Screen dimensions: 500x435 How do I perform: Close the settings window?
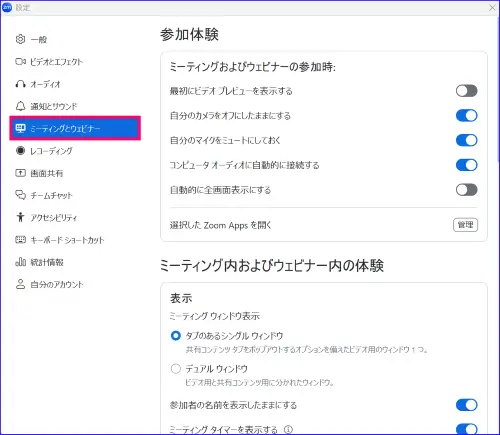coord(492,8)
